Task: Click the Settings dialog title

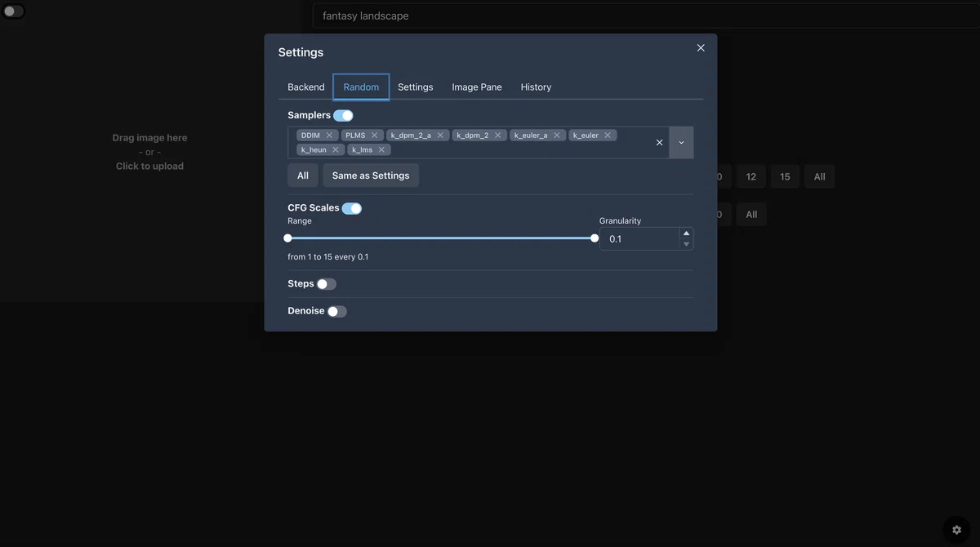Action: click(301, 52)
